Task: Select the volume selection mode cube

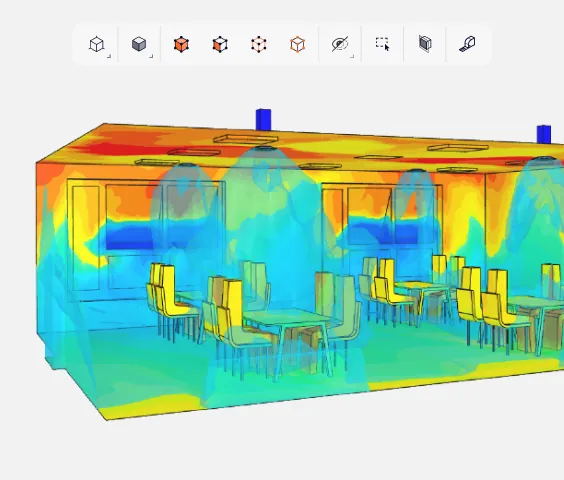Action: coord(181,45)
